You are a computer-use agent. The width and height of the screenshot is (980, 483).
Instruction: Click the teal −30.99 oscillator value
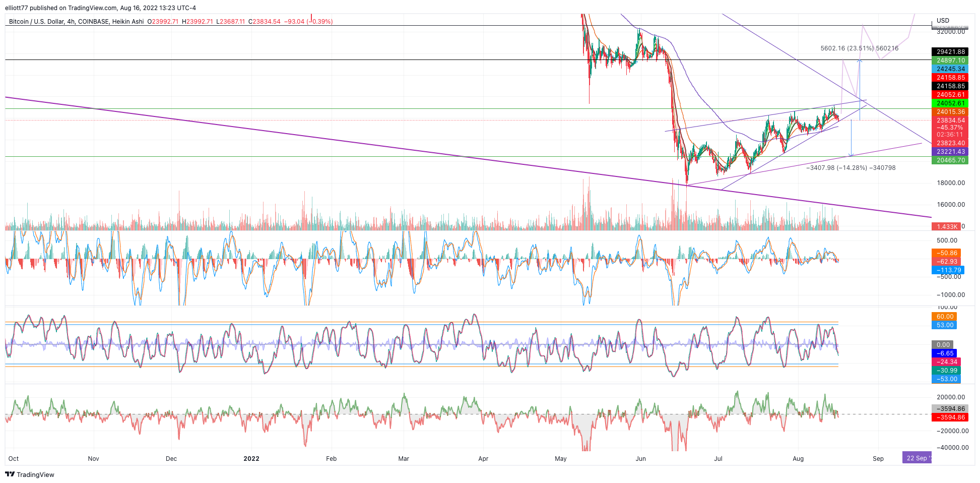[946, 371]
